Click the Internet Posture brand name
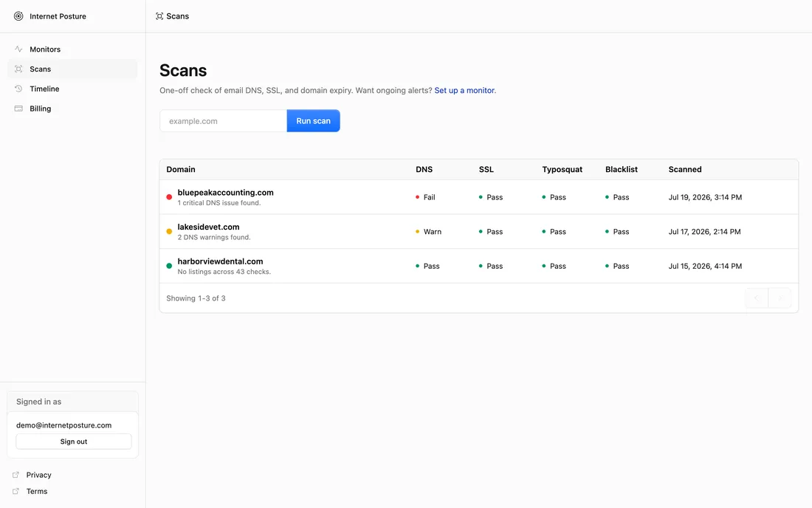The height and width of the screenshot is (508, 812). point(58,16)
